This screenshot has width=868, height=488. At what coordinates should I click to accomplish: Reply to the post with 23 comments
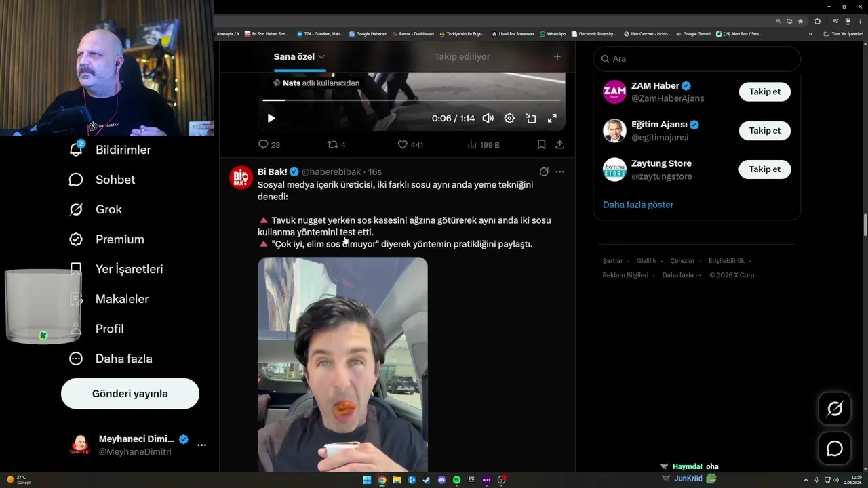pos(269,144)
